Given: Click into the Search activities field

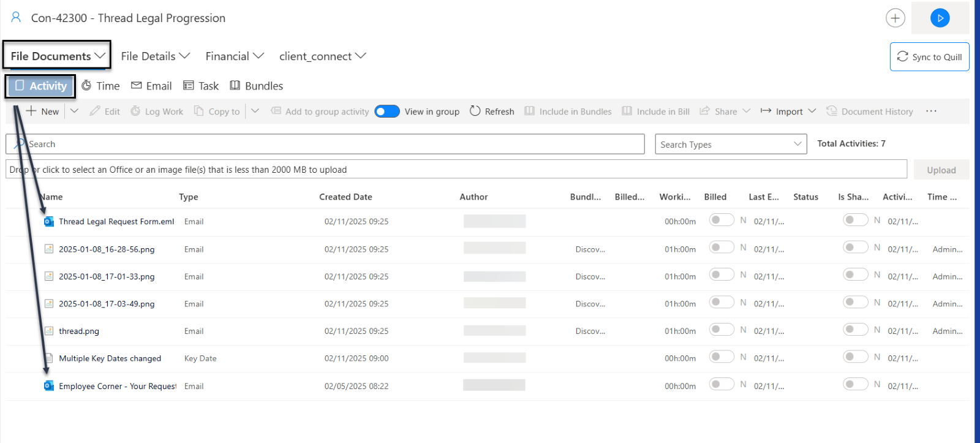Looking at the screenshot, I should coord(325,144).
